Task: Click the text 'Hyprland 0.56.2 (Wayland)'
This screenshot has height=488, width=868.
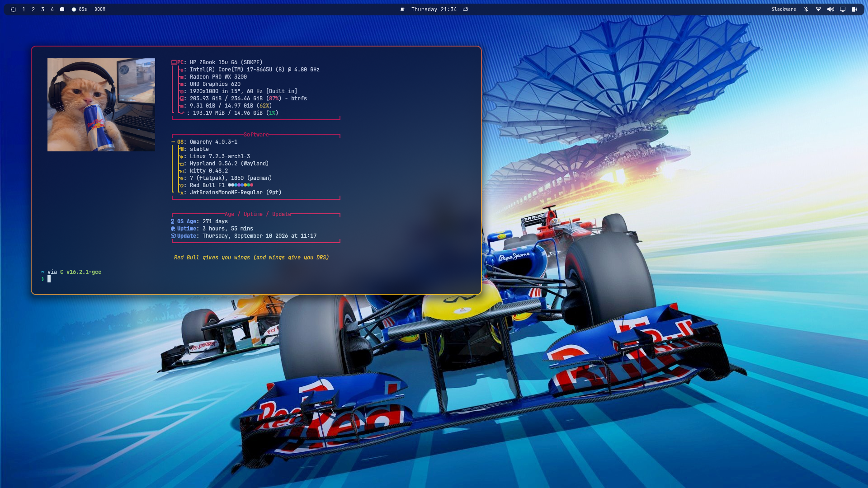Action: (x=229, y=164)
